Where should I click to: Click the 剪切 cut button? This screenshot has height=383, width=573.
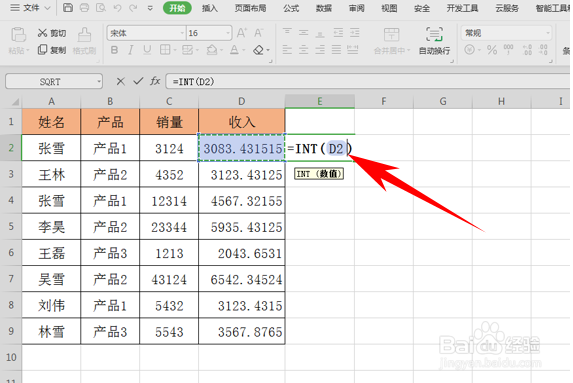pos(52,33)
